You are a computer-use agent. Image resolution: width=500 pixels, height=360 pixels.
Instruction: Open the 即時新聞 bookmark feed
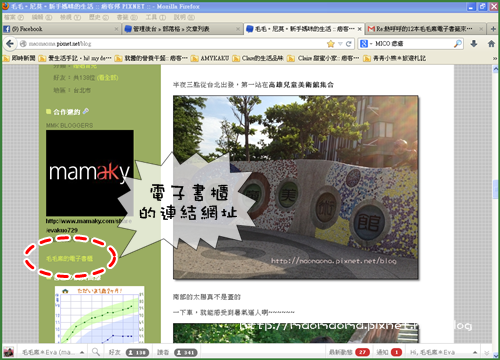click(19, 58)
